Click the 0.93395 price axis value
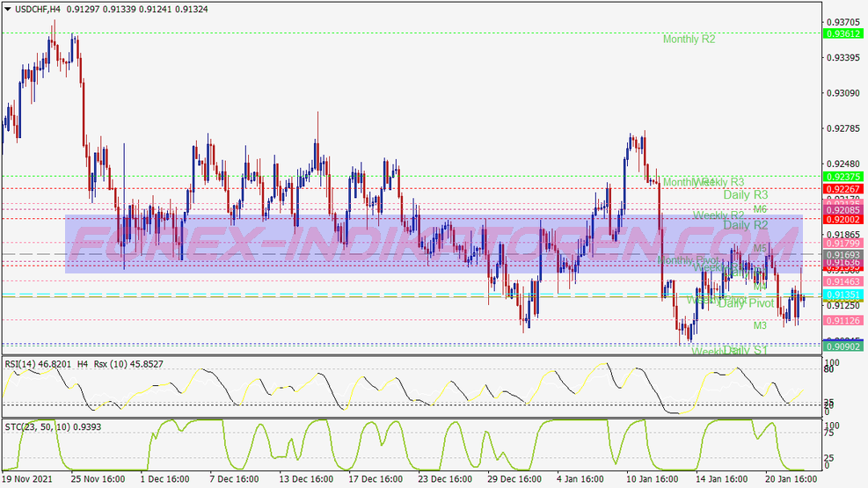 pos(843,57)
